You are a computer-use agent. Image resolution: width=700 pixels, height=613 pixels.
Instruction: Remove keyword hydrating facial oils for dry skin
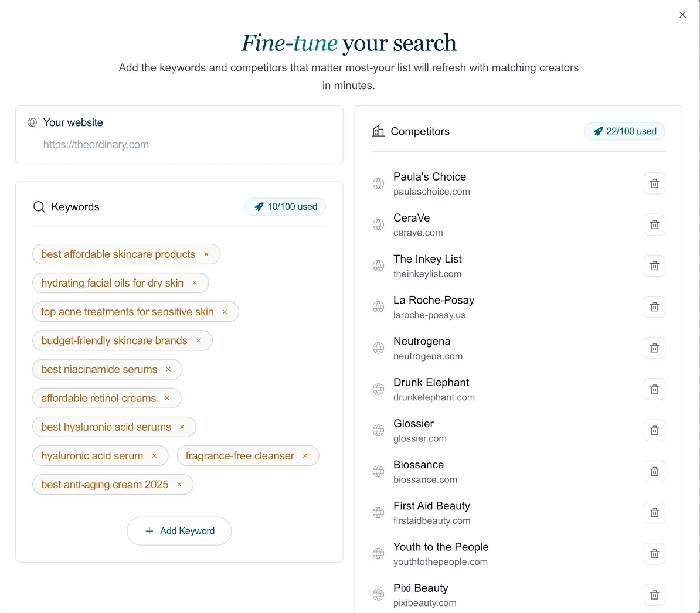[195, 283]
